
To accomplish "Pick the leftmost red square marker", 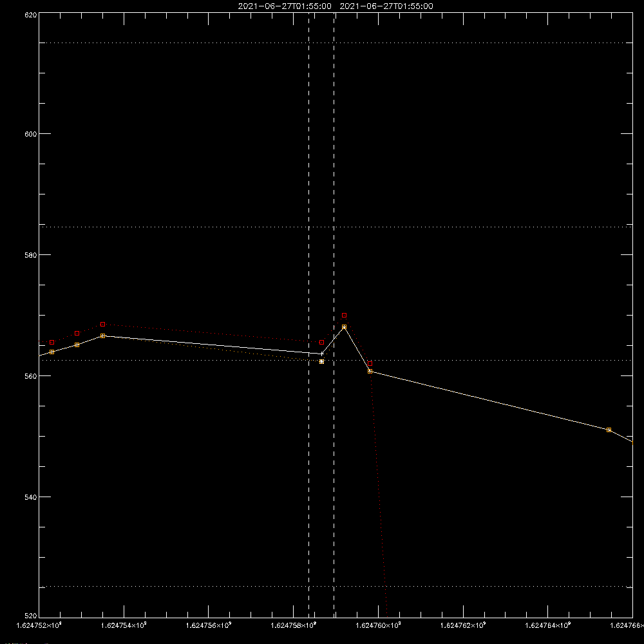I will click(52, 342).
